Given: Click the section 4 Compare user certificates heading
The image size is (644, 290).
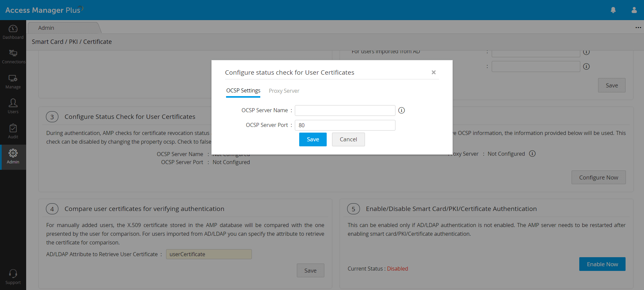Looking at the screenshot, I should pos(144,209).
